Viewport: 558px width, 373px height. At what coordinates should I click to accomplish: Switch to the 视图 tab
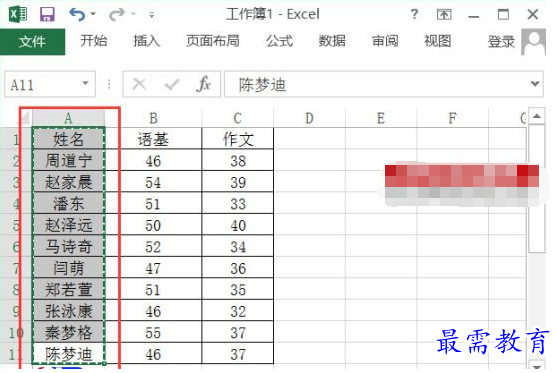437,41
